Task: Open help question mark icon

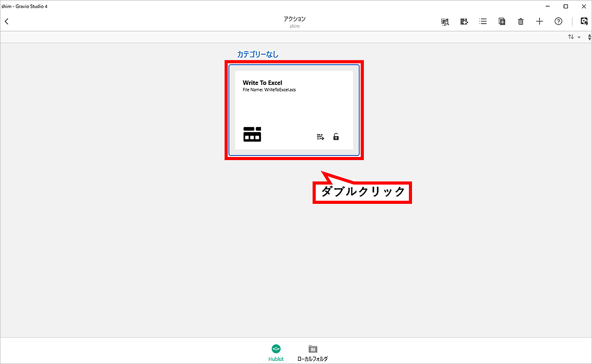Action: 558,21
